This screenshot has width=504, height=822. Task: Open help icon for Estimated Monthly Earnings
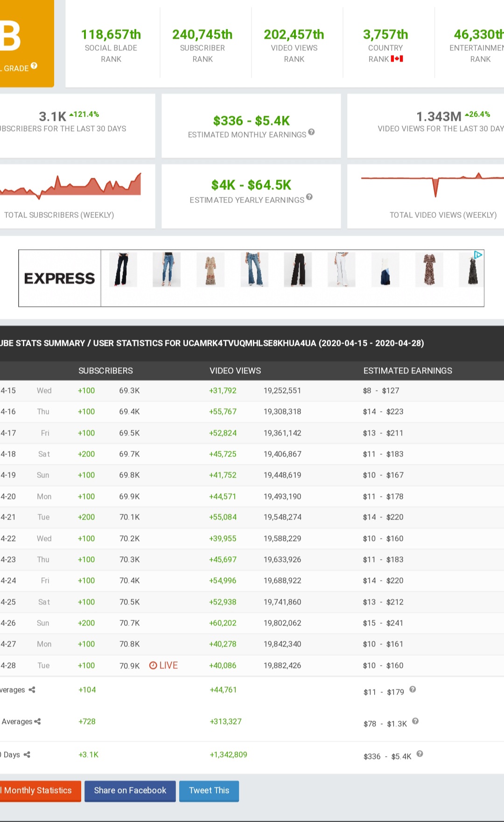311,132
